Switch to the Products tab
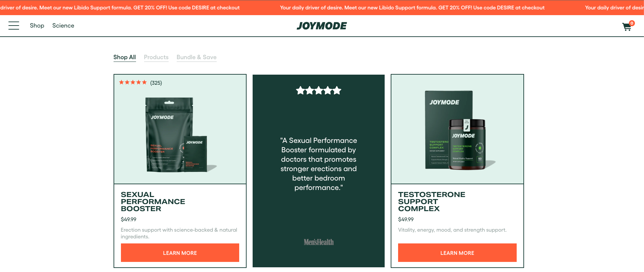This screenshot has height=272, width=644. pyautogui.click(x=156, y=57)
